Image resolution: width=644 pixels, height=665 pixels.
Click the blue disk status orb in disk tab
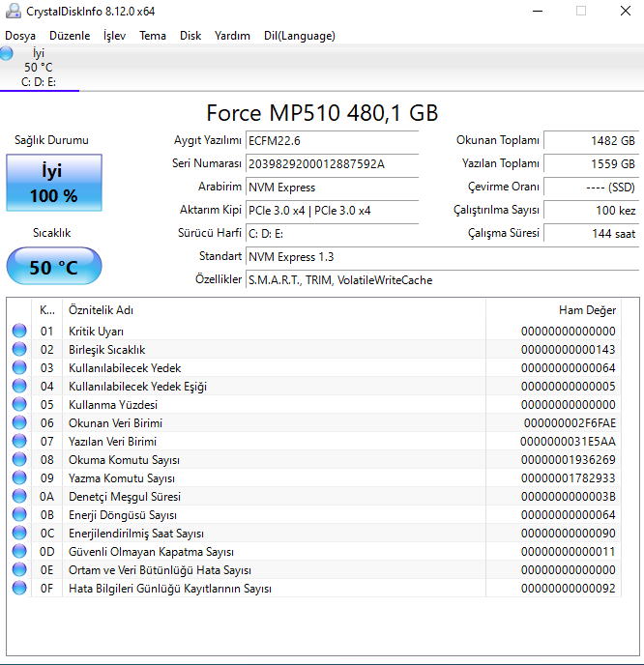(x=7, y=53)
